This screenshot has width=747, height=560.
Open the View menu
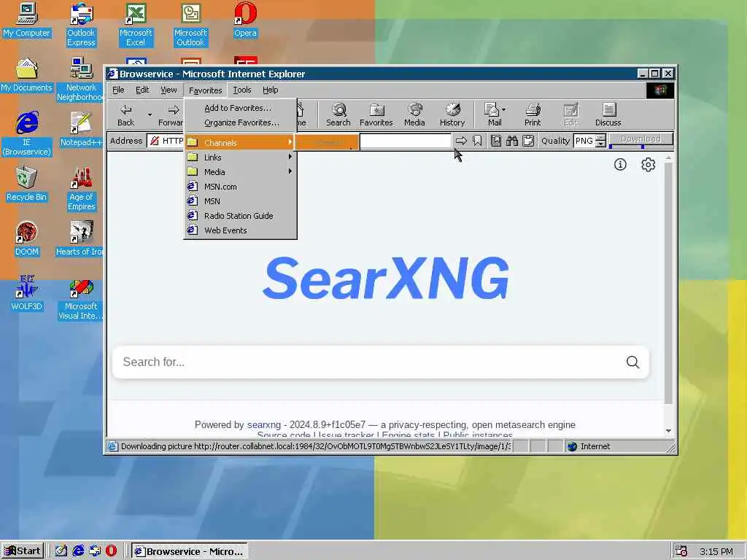coord(169,90)
